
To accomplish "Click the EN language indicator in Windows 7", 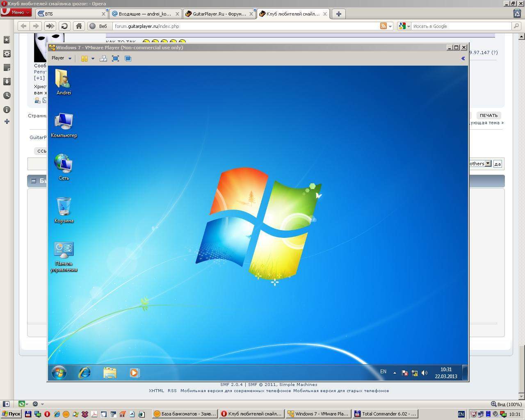I will pyautogui.click(x=383, y=372).
